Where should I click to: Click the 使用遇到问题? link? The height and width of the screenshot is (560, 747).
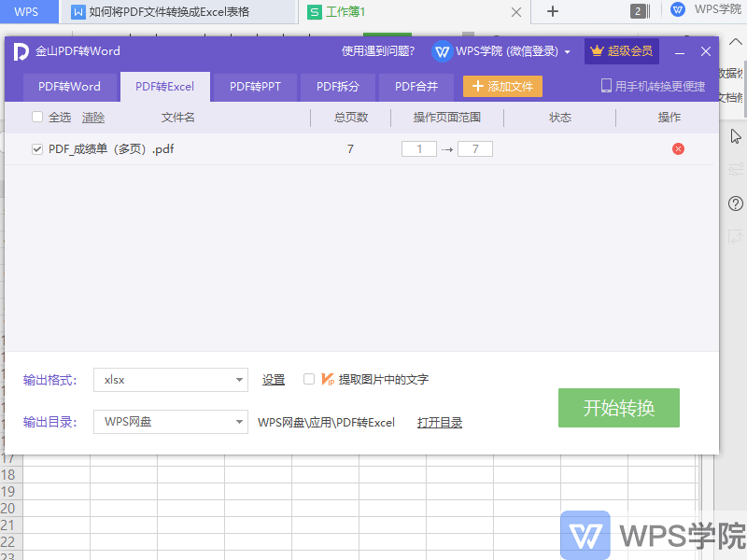378,51
